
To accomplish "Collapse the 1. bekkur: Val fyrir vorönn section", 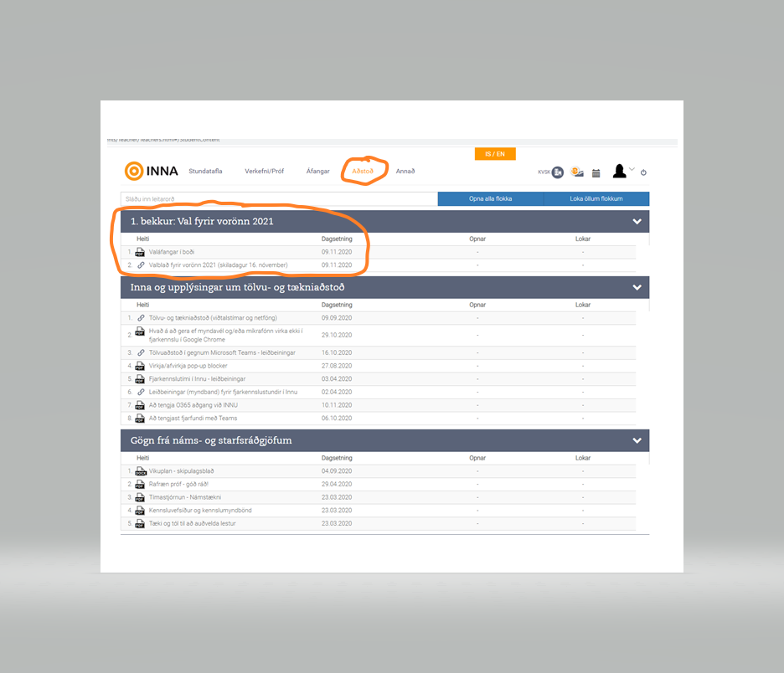I will tap(637, 222).
